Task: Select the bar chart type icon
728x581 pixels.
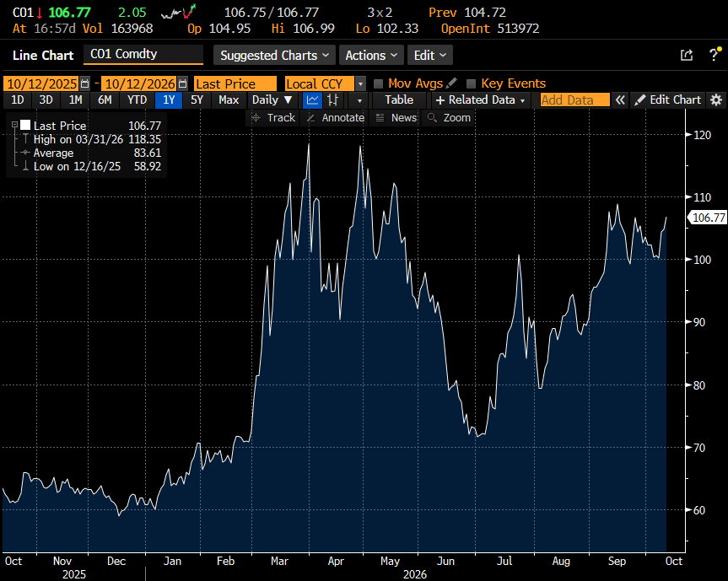Action: 332,100
